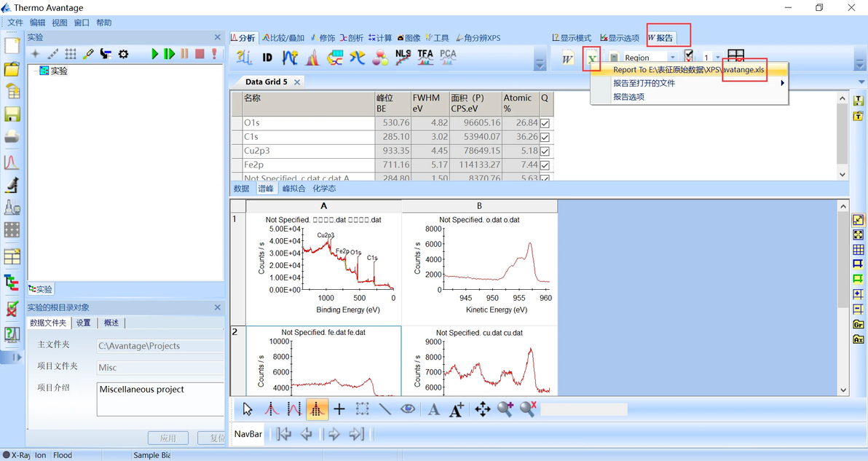Click the save disk icon in sidebar

point(12,114)
